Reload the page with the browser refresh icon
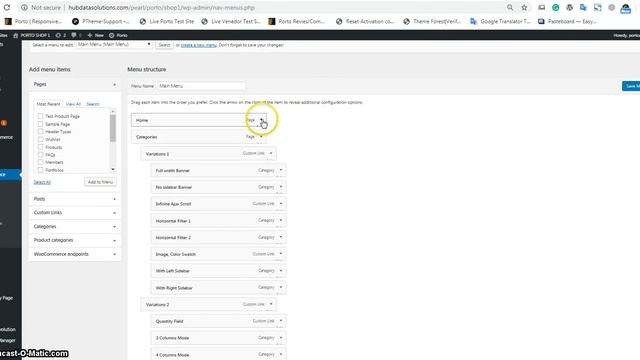The image size is (640, 360). [7, 7]
